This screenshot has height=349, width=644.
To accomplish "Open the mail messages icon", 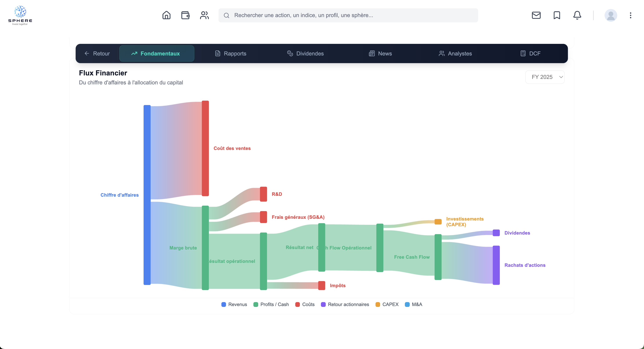I will point(536,15).
